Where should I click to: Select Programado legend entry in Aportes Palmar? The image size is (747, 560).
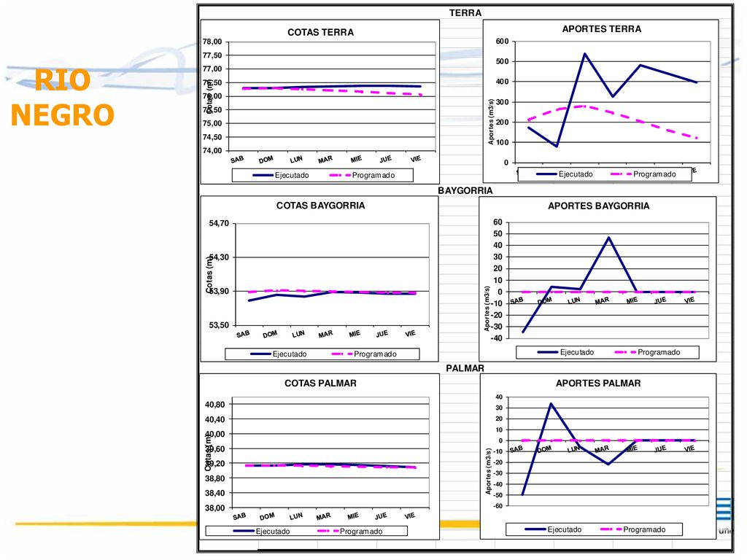pyautogui.click(x=633, y=529)
